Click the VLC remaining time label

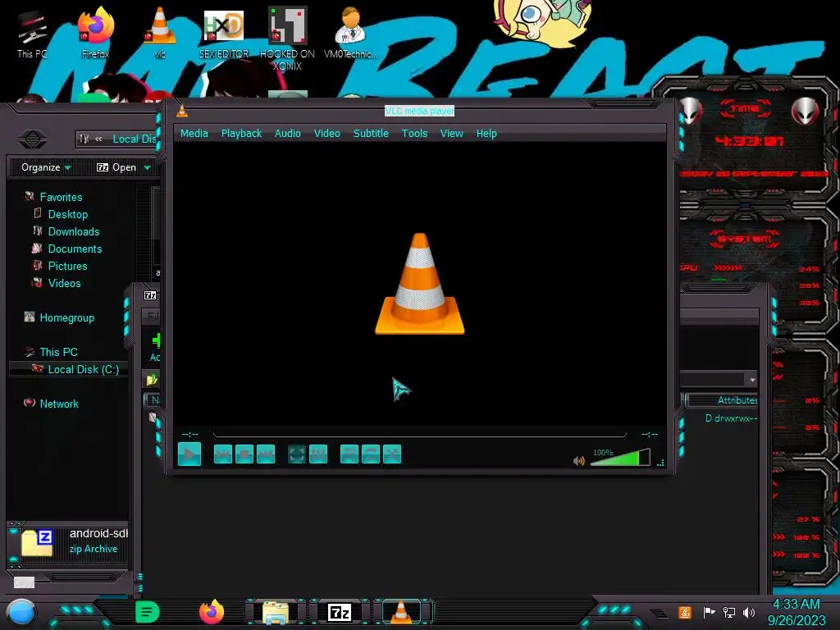pos(650,434)
